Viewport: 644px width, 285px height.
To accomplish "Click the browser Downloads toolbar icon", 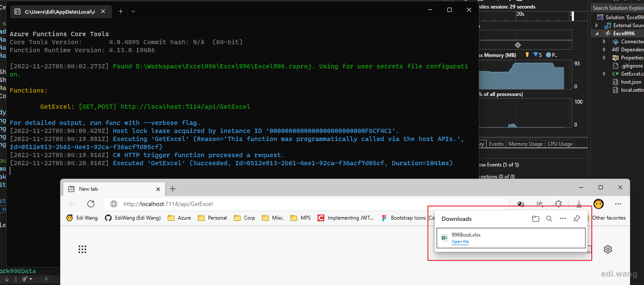I will point(579,204).
